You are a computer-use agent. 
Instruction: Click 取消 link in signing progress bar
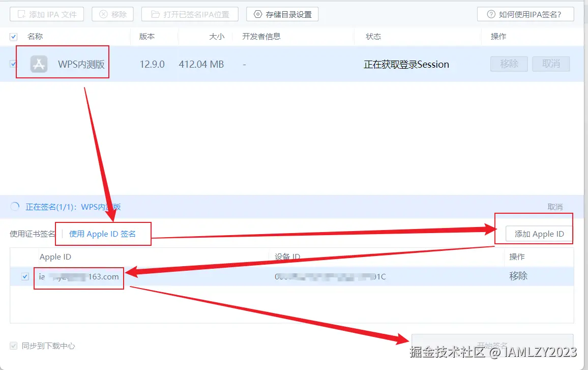[x=555, y=207]
